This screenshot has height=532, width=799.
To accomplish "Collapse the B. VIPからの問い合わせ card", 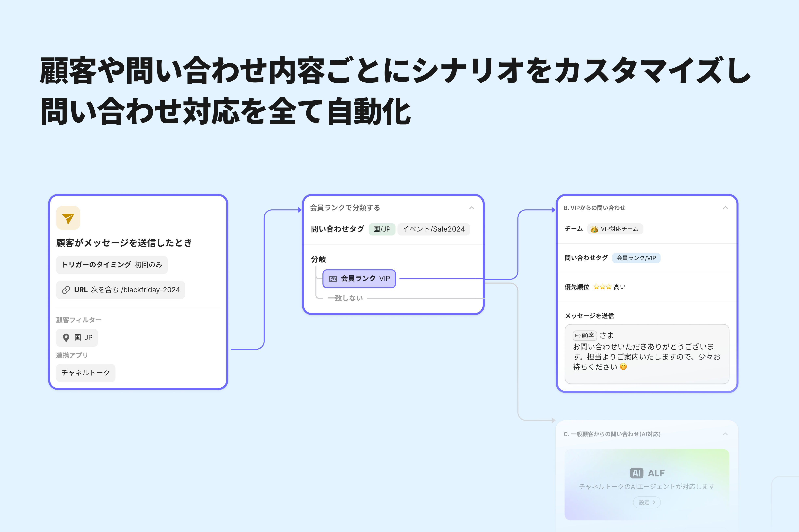I will tap(725, 208).
